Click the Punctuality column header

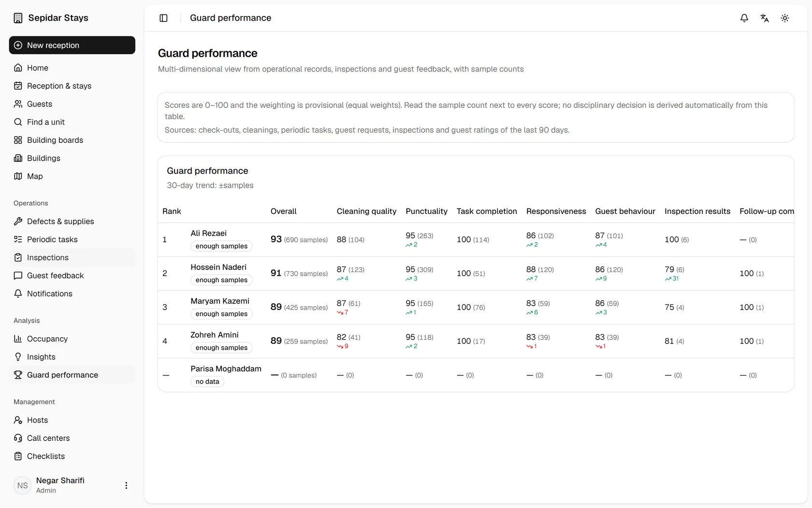click(426, 211)
